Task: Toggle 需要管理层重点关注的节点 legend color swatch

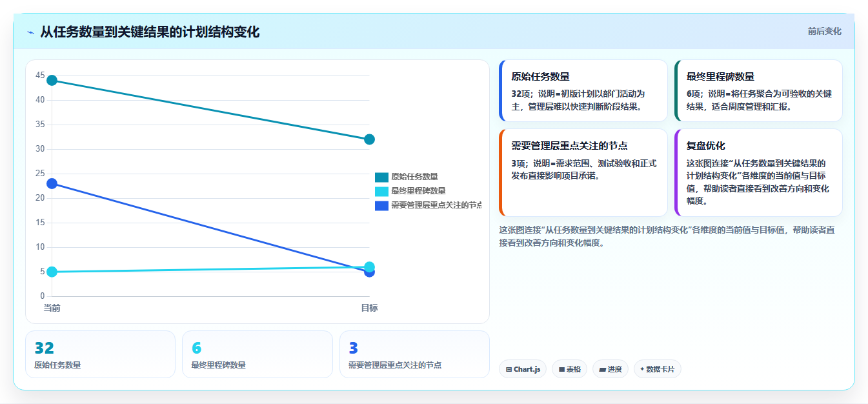Action: coord(381,205)
